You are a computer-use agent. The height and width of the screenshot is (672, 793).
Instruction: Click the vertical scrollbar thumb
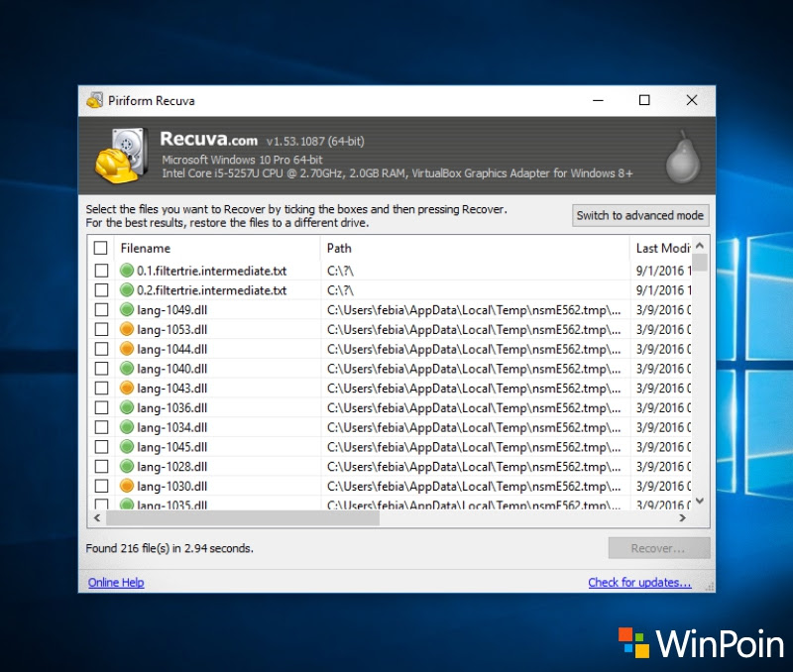pos(700,263)
